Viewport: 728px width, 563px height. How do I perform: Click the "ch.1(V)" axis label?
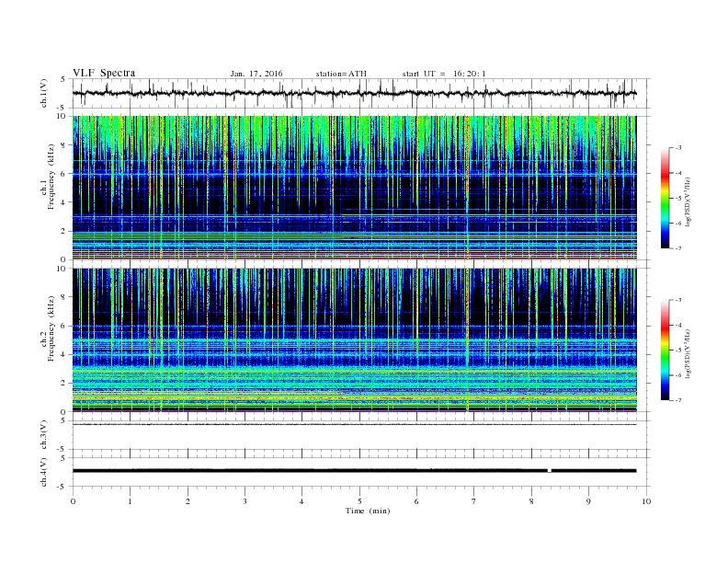tap(44, 93)
